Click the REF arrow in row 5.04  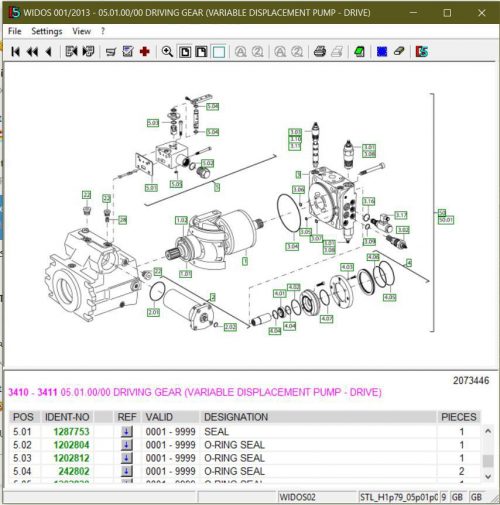tap(126, 471)
